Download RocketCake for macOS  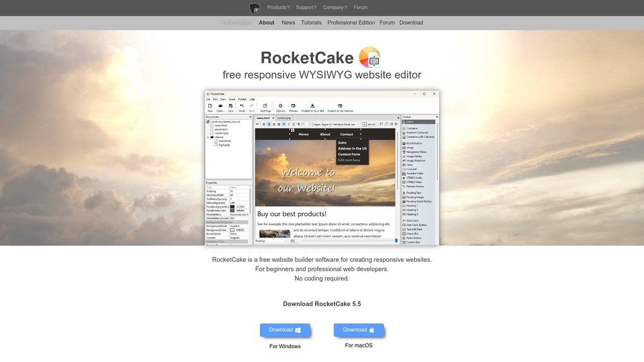click(x=359, y=330)
